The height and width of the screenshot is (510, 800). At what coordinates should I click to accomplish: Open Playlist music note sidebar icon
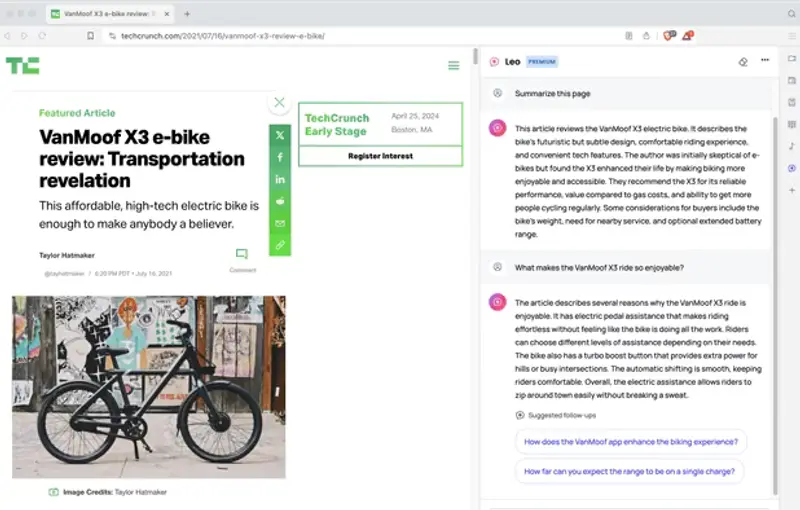(x=791, y=146)
